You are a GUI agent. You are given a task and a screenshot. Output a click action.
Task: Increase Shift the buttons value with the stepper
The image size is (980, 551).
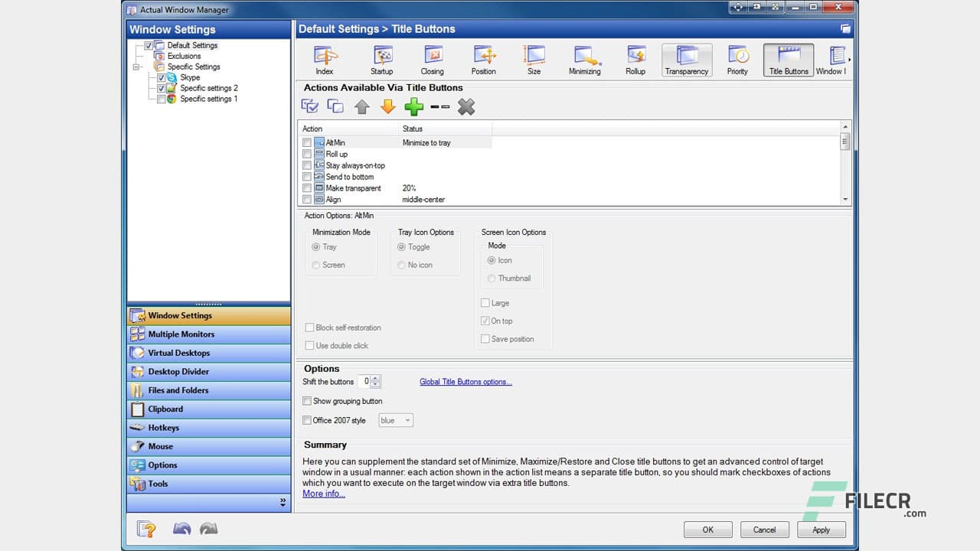coord(376,378)
